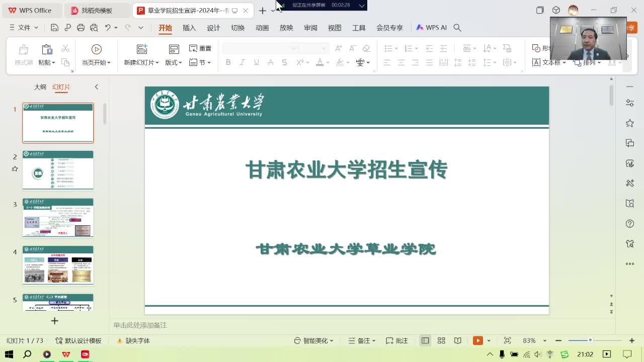This screenshot has height=362, width=644.
Task: Select slide 4 thumbnail
Action: pyautogui.click(x=58, y=265)
